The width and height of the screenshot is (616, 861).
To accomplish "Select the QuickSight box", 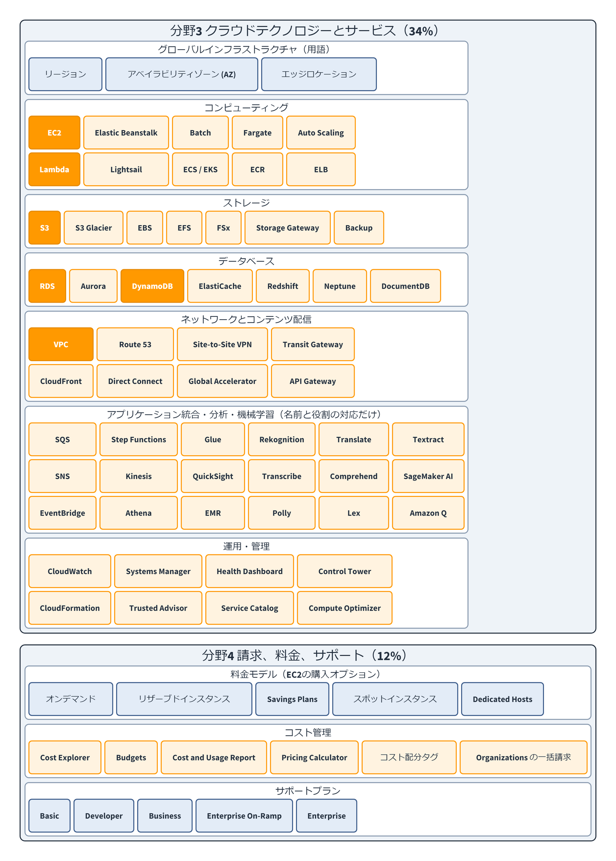I will pyautogui.click(x=213, y=476).
